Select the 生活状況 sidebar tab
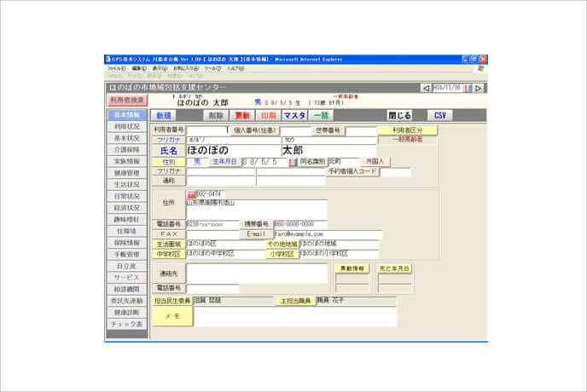587x392 pixels. 127,184
